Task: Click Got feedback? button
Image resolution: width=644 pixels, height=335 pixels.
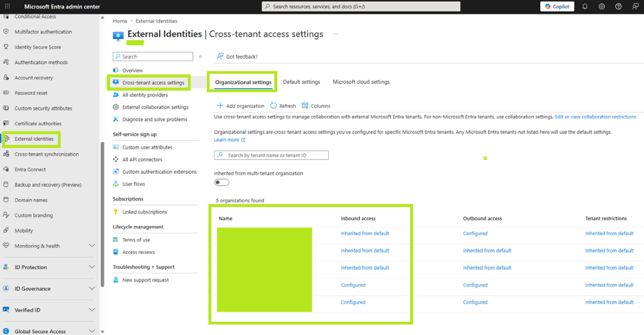Action: coord(237,56)
